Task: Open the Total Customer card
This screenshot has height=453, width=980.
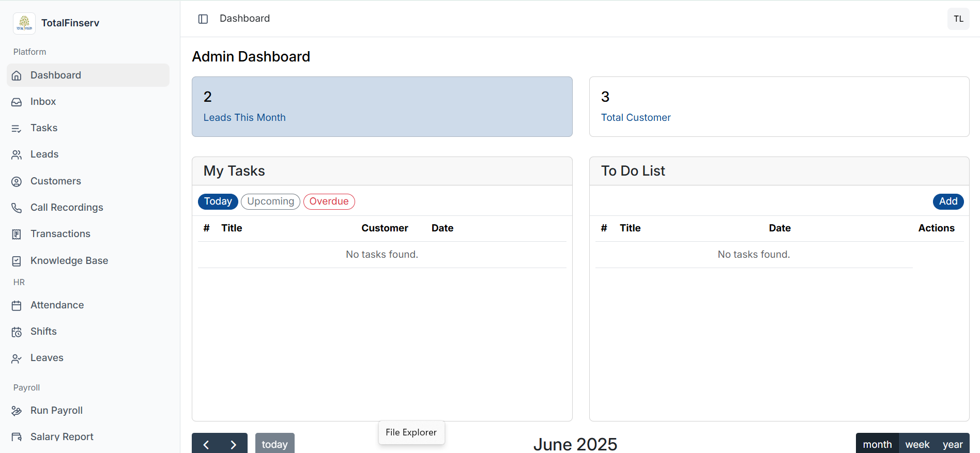Action: tap(779, 107)
